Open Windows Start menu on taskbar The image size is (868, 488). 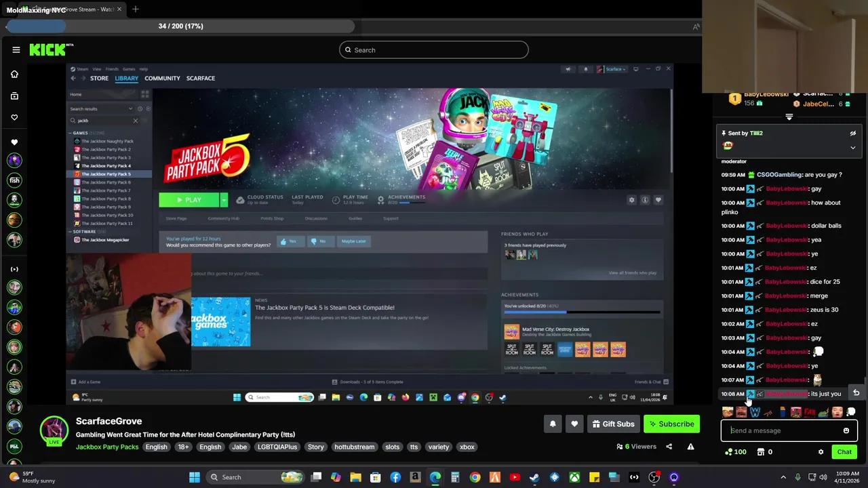[x=195, y=477]
